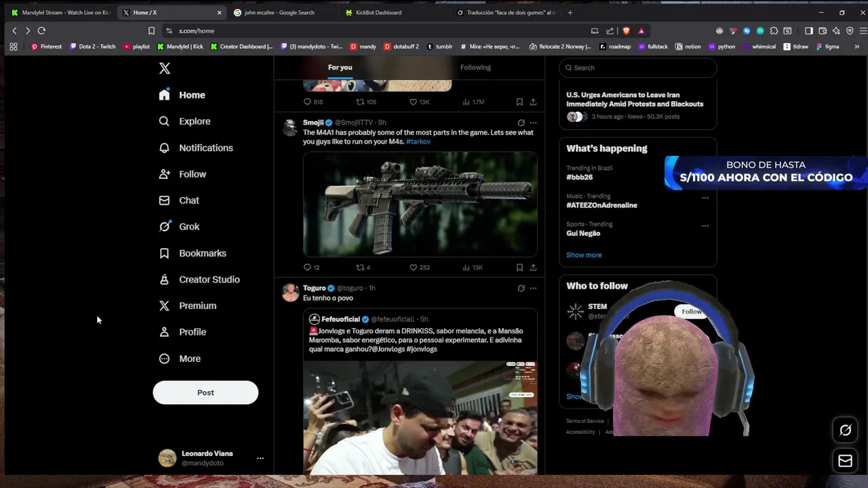The width and height of the screenshot is (868, 488).
Task: Open the #tarkov hashtag link
Action: coord(418,142)
